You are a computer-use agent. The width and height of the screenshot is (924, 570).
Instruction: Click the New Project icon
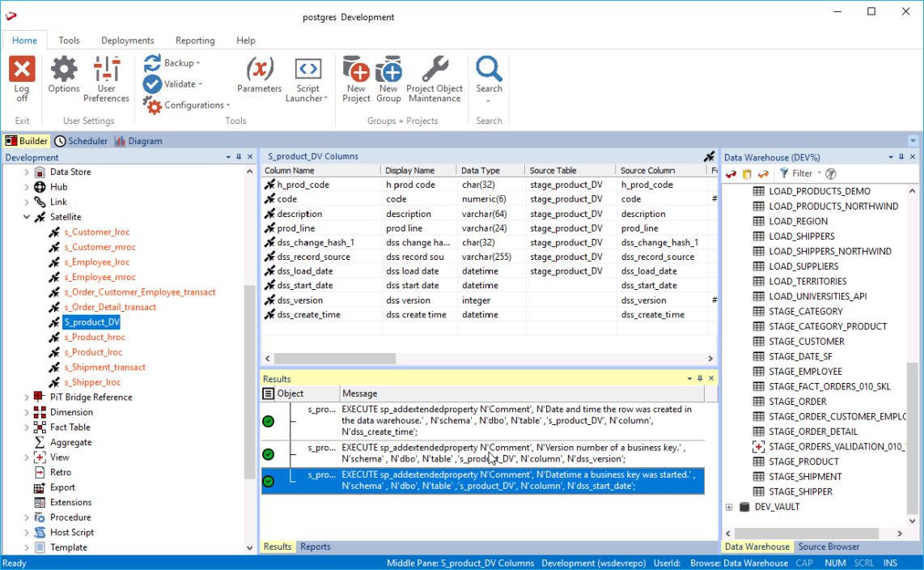click(x=356, y=71)
